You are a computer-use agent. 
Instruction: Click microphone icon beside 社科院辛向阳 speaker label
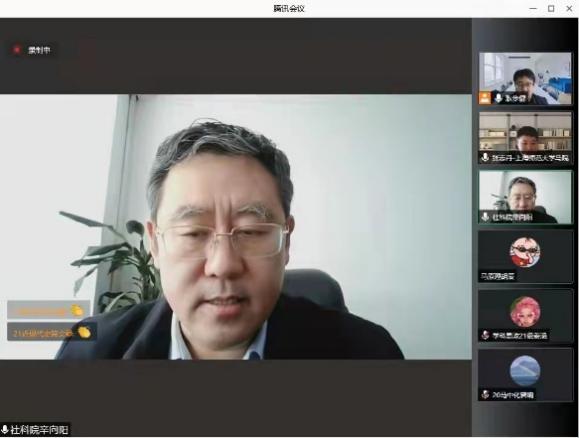click(5, 430)
